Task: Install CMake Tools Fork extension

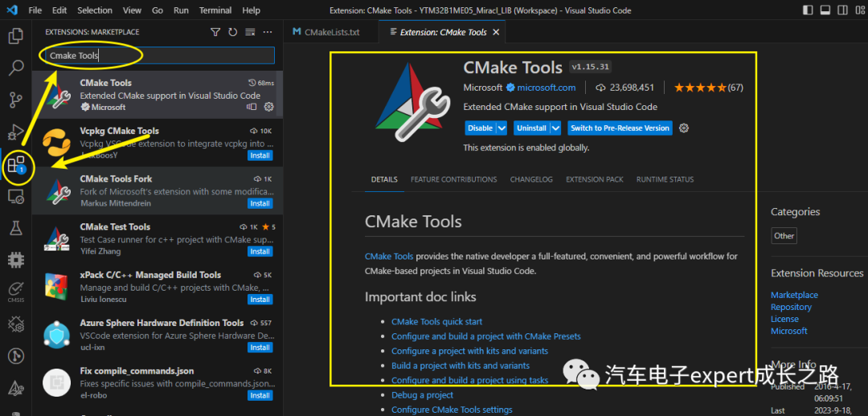Action: (x=260, y=203)
